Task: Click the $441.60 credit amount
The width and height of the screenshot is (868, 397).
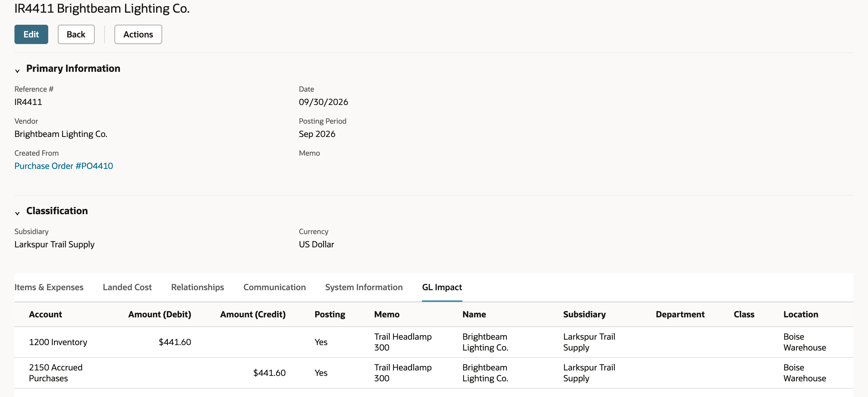Action: (x=269, y=373)
